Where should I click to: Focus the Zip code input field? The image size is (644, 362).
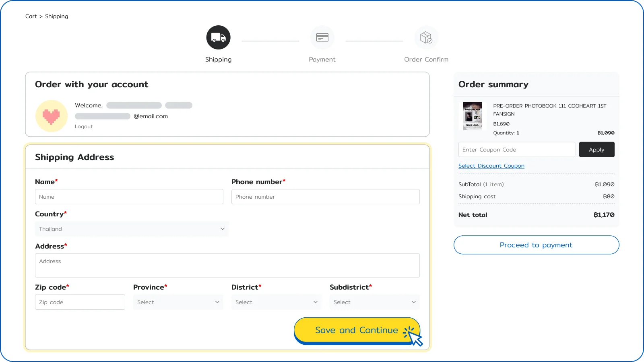click(x=80, y=302)
